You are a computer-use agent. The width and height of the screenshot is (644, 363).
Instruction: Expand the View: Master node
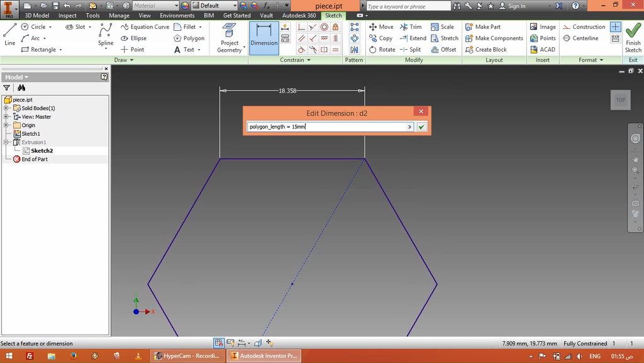pos(6,116)
